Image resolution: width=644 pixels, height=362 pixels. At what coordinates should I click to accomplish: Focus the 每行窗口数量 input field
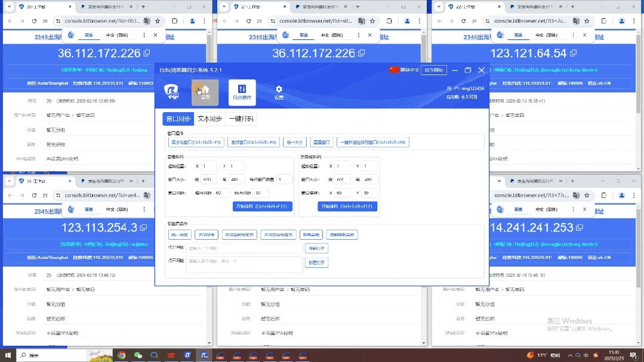[284, 180]
